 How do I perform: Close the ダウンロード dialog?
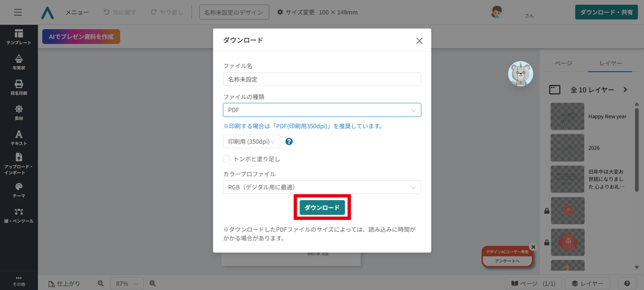pos(419,41)
